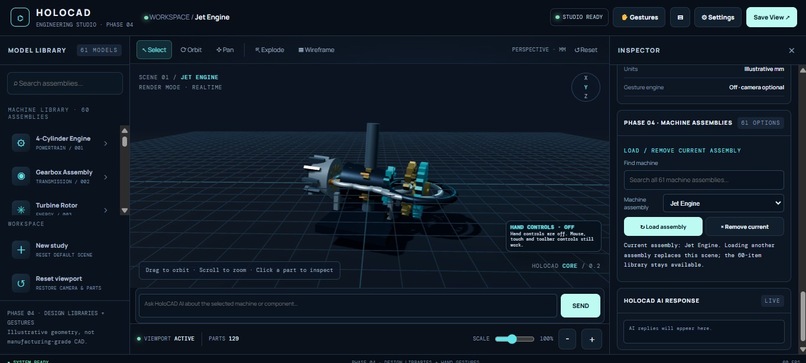
Task: Increase scale with the plus button
Action: pos(592,339)
